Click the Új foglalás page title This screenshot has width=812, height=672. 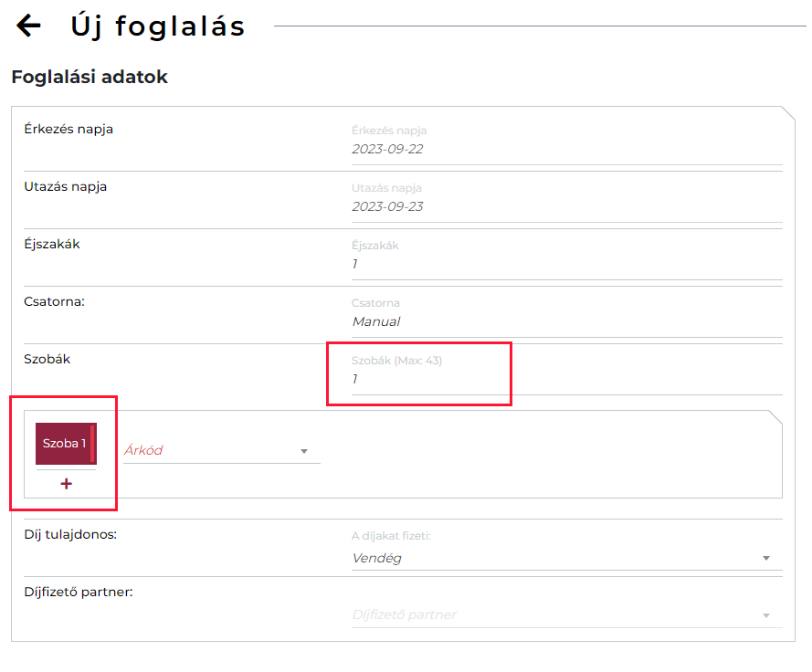click(x=158, y=26)
